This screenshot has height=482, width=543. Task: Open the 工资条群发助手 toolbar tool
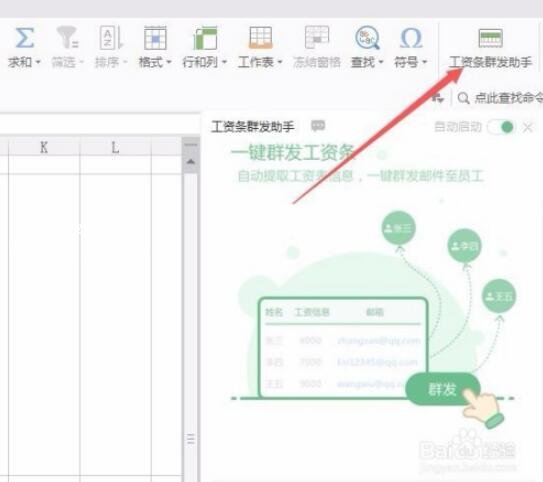tap(490, 48)
